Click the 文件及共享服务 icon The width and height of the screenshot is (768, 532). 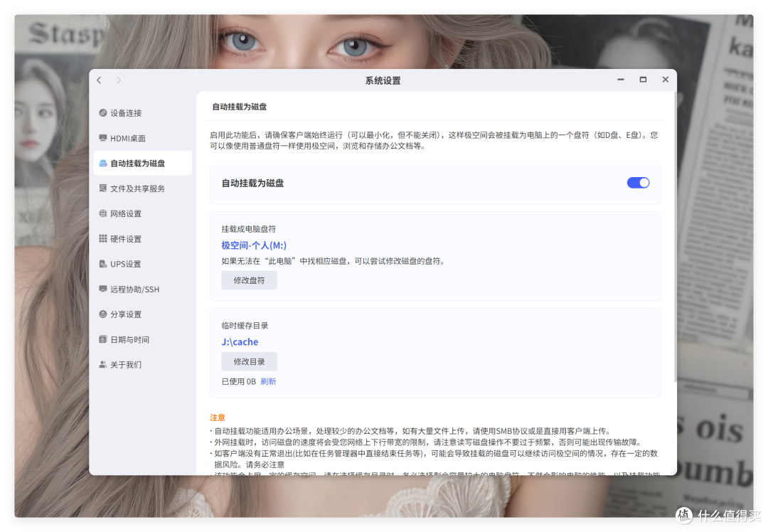pyautogui.click(x=103, y=188)
